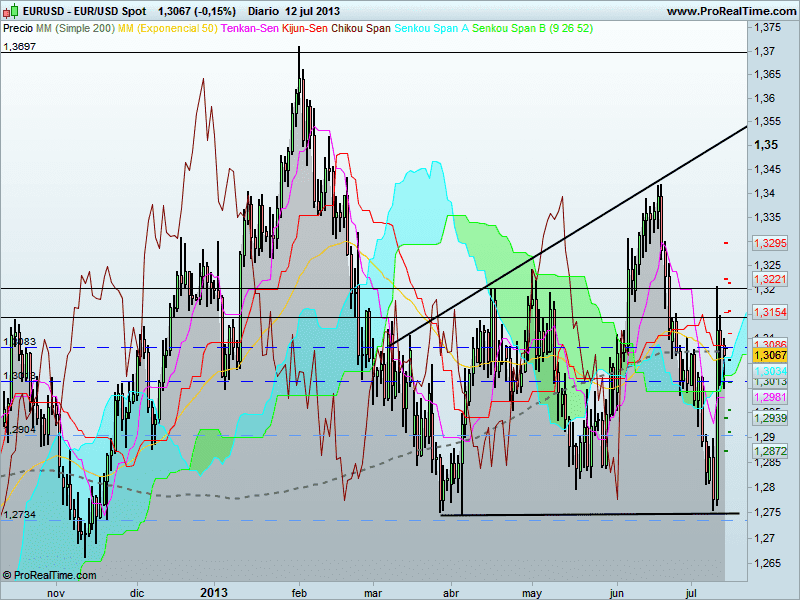Click the 1,3067 (-0,15%) quote

196,11
